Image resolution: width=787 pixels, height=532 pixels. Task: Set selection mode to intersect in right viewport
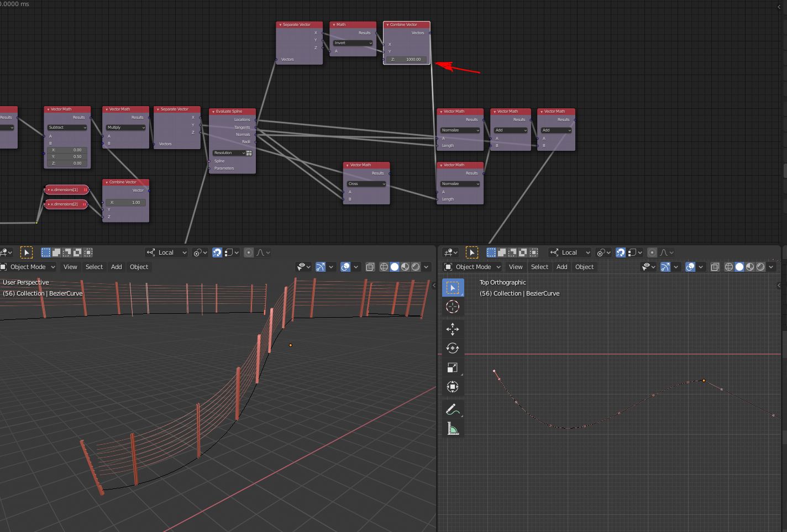[x=533, y=252]
